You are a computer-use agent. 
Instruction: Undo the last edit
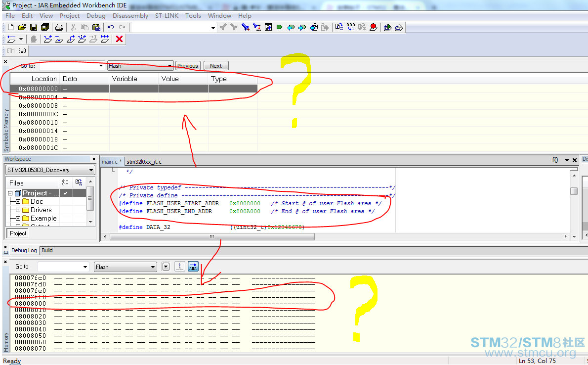tap(111, 27)
